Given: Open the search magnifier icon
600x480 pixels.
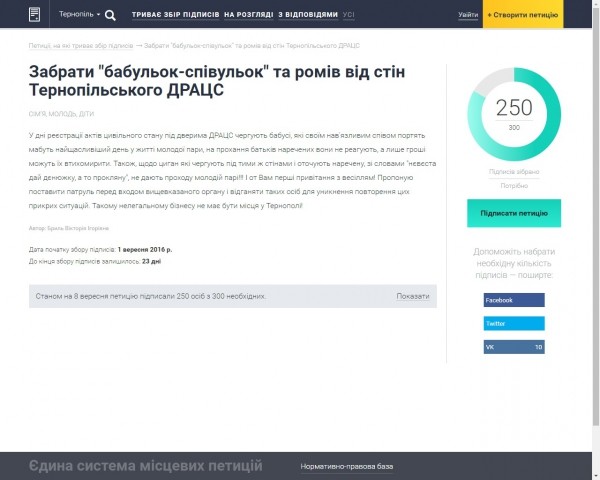Looking at the screenshot, I should point(110,15).
